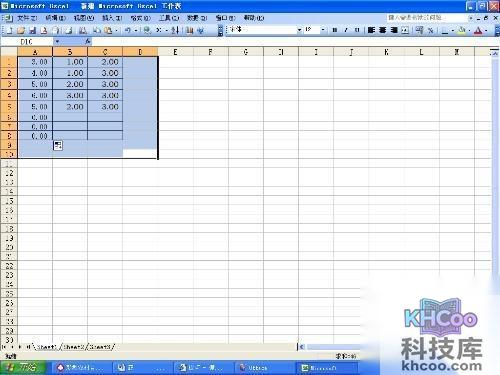This screenshot has width=500, height=375.
Task: Toggle Bold formatting
Action: (x=335, y=30)
